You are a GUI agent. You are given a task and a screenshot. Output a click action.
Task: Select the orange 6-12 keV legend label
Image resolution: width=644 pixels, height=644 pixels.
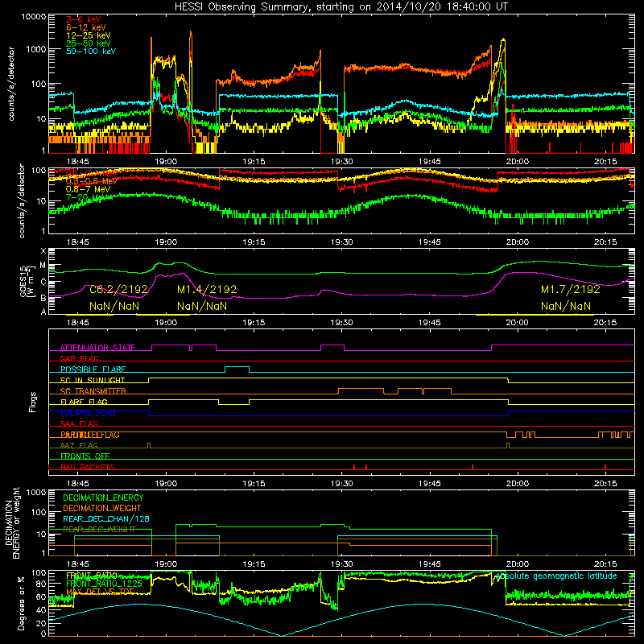[86, 27]
